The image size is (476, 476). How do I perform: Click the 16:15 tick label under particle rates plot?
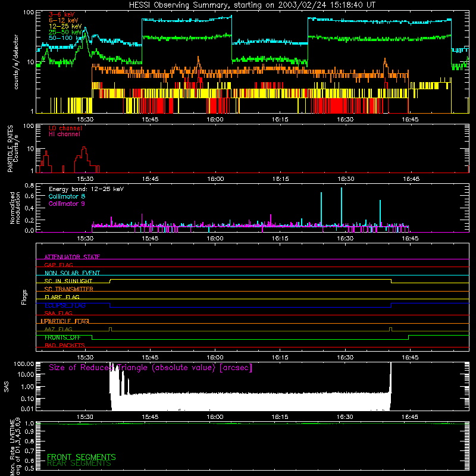point(280,179)
